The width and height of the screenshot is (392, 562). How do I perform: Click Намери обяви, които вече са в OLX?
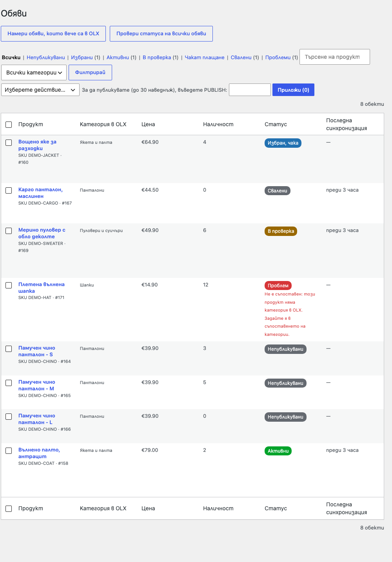[53, 34]
